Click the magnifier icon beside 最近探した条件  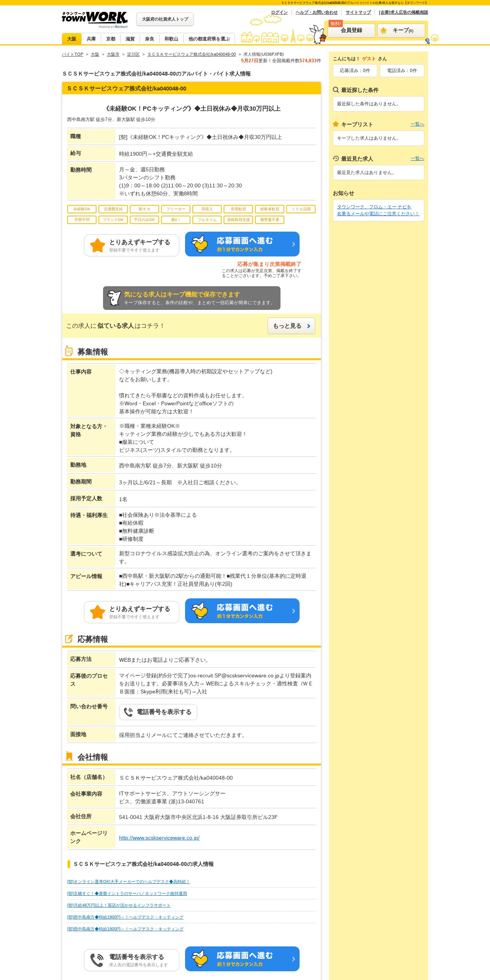[336, 90]
